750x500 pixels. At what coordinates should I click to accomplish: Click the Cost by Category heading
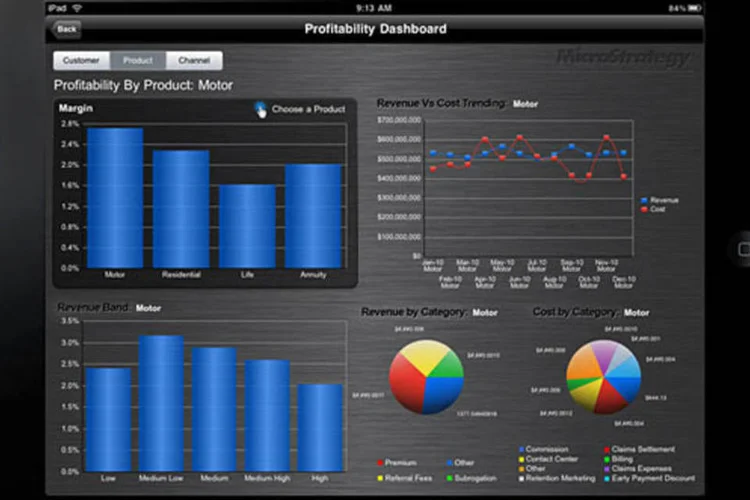(575, 312)
